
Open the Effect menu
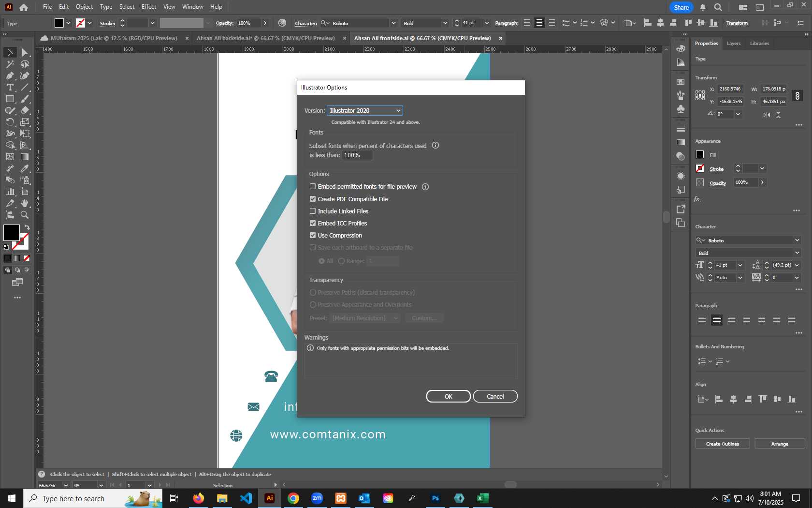click(149, 7)
